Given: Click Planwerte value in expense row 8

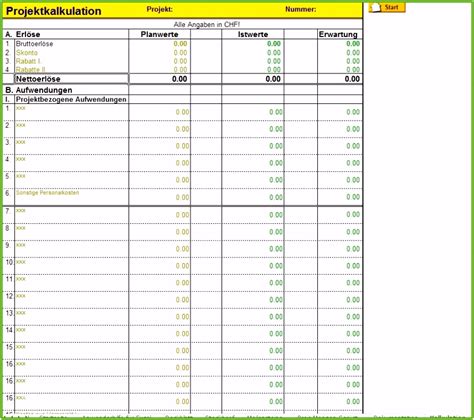Looking at the screenshot, I should (x=182, y=232).
